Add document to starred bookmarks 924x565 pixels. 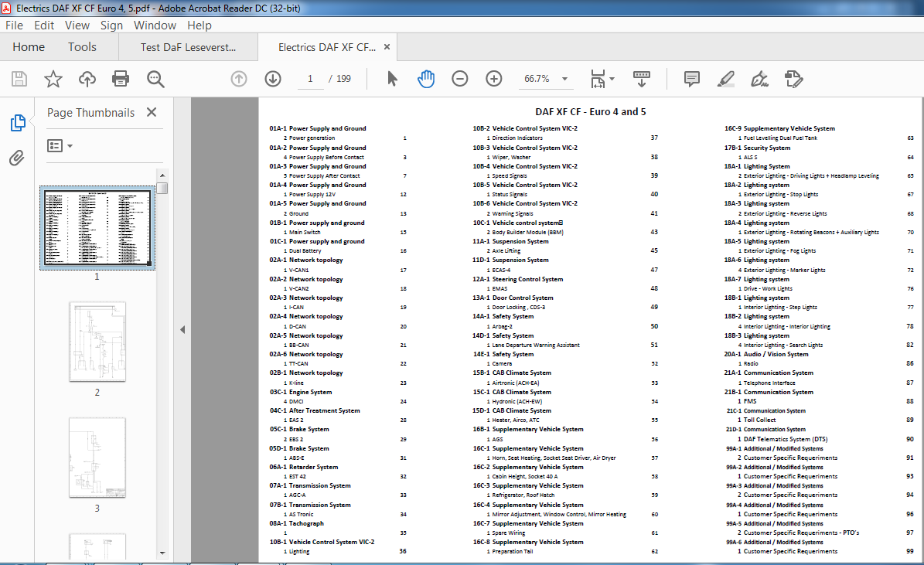click(53, 79)
